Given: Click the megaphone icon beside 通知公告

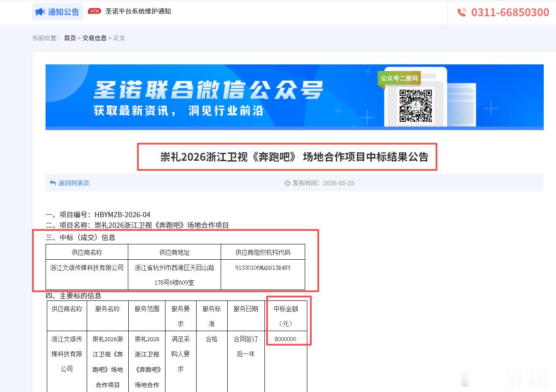Looking at the screenshot, I should coord(40,12).
